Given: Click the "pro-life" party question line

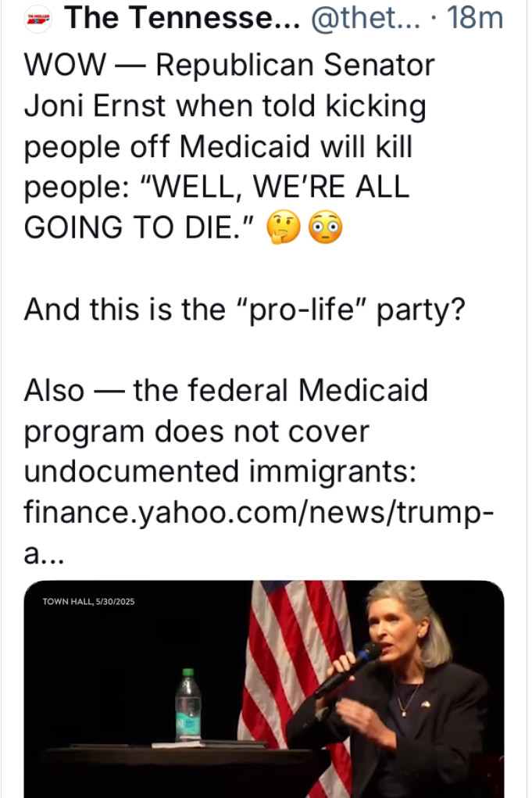Looking at the screenshot, I should pos(245,308).
